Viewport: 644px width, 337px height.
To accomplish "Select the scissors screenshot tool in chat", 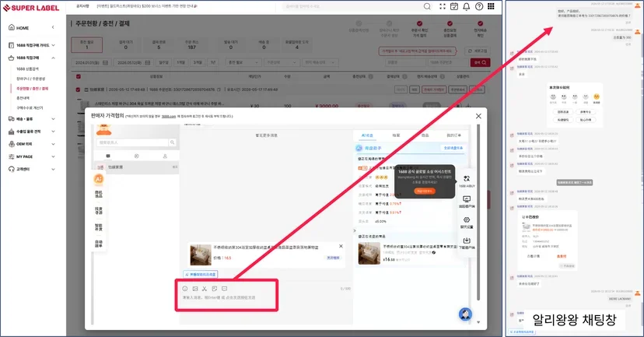I will coord(205,289).
